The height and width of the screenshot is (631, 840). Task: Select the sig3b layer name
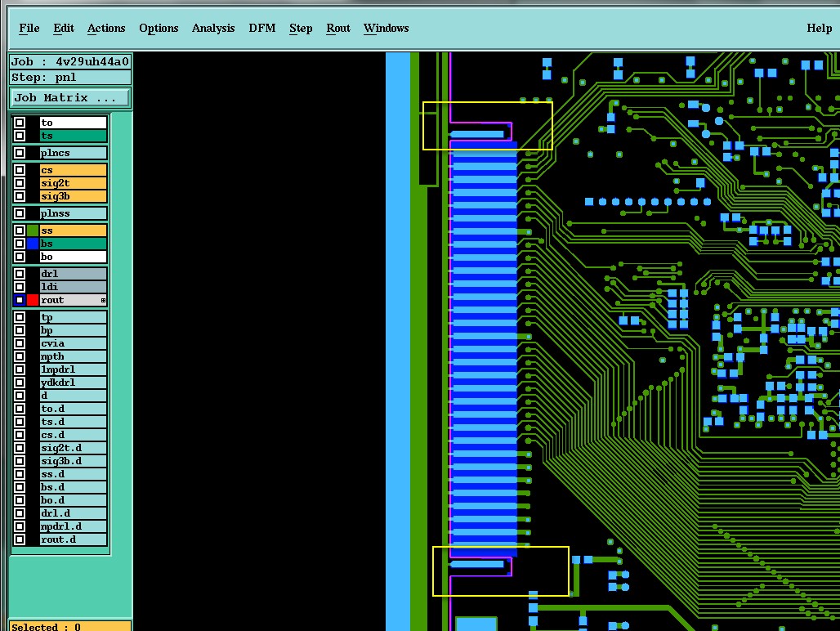[74, 197]
